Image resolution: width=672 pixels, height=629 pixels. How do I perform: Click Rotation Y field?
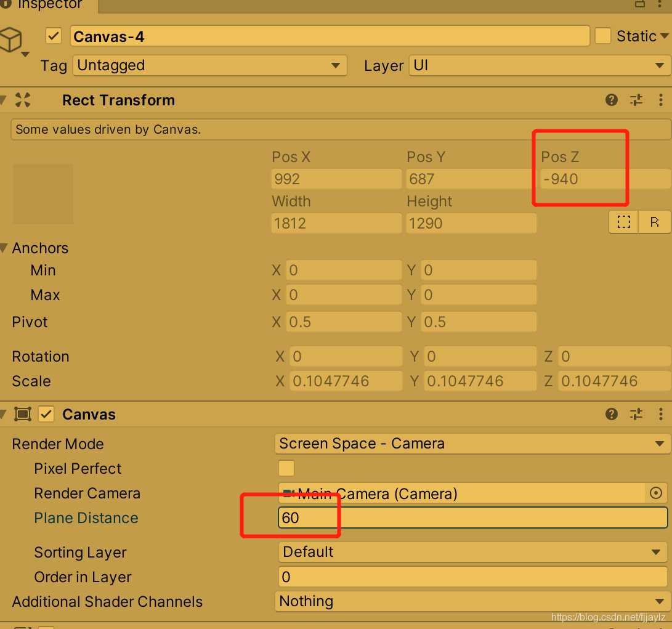point(480,356)
